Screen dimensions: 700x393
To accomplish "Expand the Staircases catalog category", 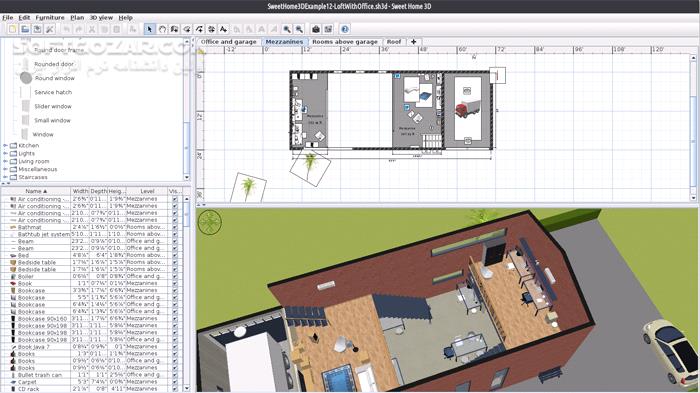I will tap(5, 177).
